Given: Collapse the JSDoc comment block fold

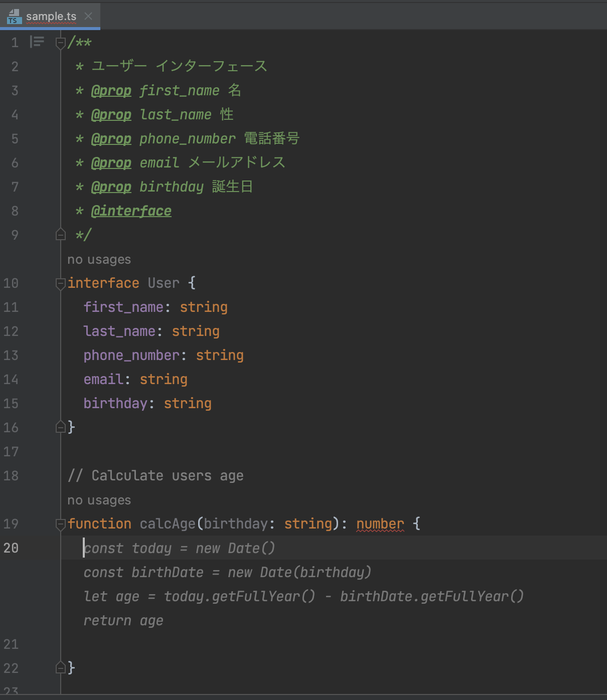Looking at the screenshot, I should [x=60, y=42].
